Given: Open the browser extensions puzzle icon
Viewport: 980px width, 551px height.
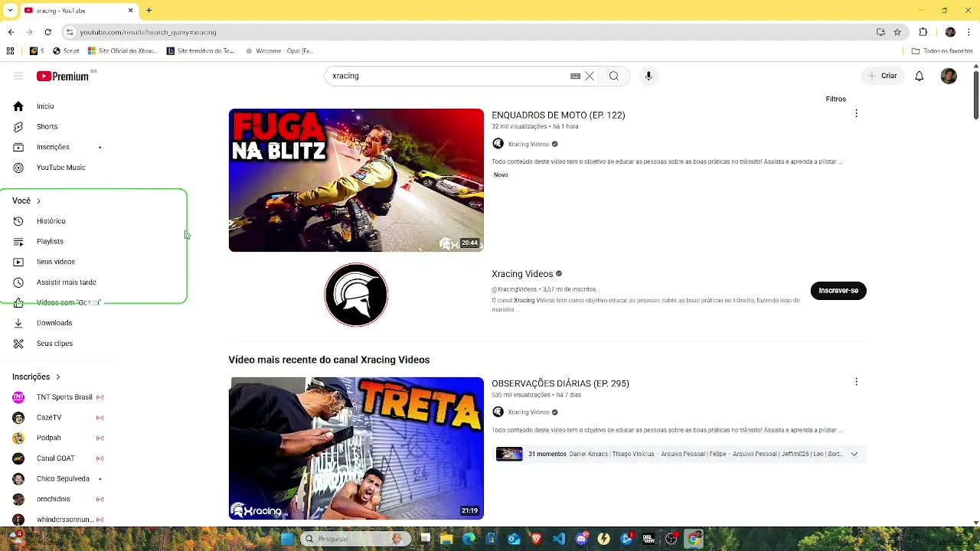Looking at the screenshot, I should (x=923, y=32).
